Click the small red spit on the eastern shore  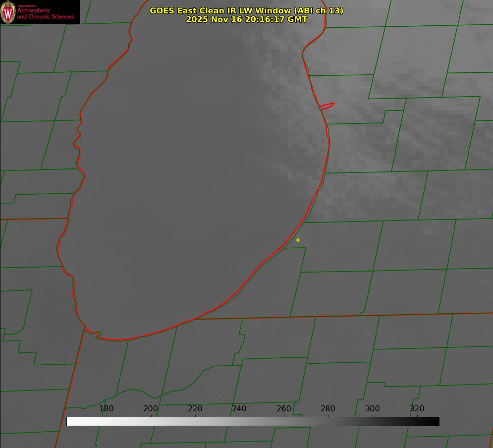tap(328, 106)
